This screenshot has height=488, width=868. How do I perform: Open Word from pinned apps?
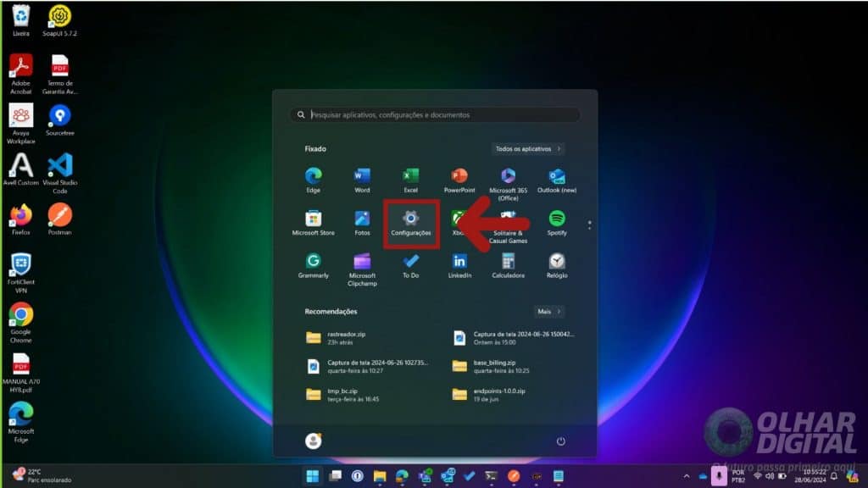tap(362, 180)
